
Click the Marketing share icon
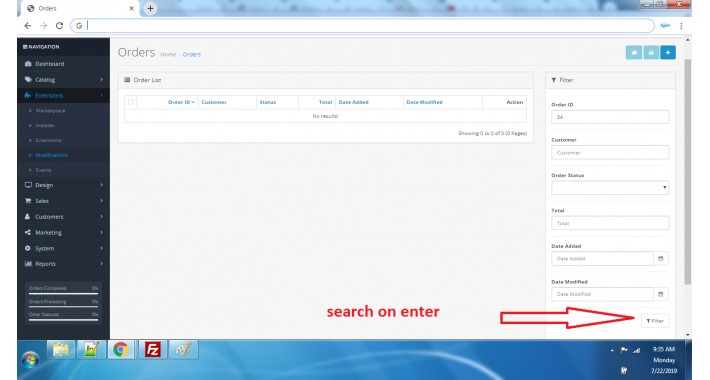point(28,232)
